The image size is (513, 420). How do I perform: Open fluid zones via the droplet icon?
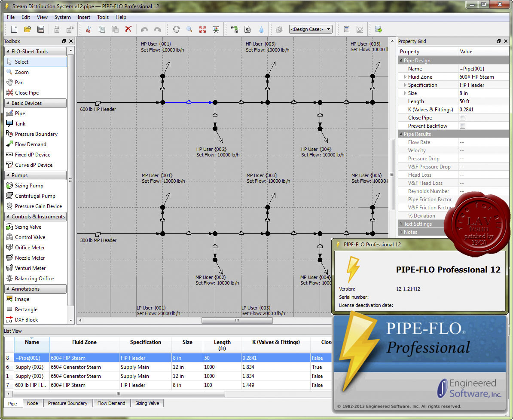[x=261, y=30]
